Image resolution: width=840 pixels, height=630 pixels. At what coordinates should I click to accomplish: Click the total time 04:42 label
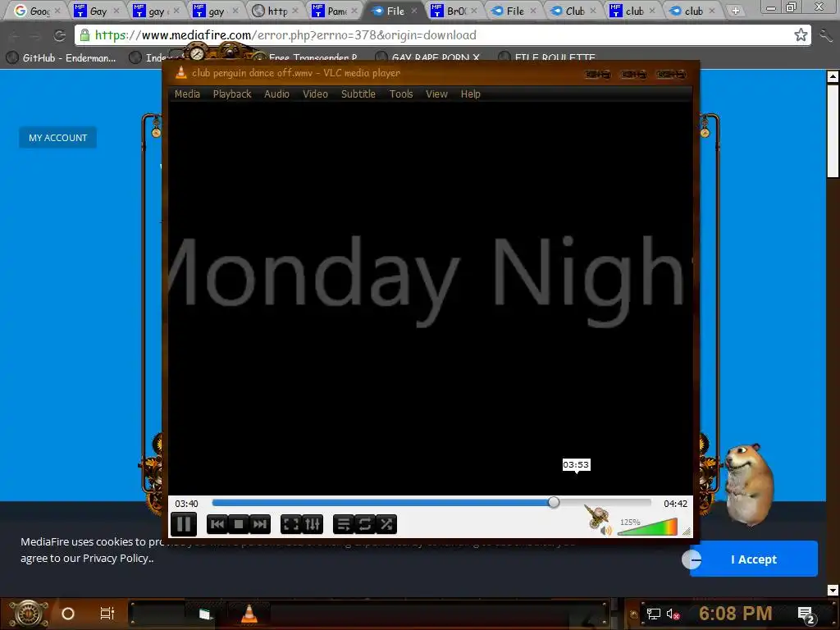[675, 504]
